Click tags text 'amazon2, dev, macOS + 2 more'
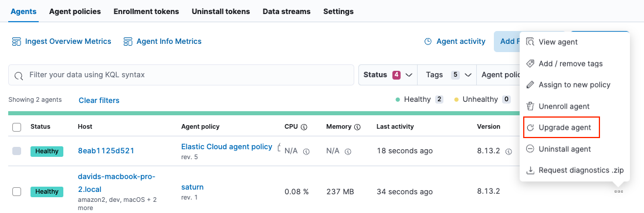The image size is (644, 213). click(117, 204)
